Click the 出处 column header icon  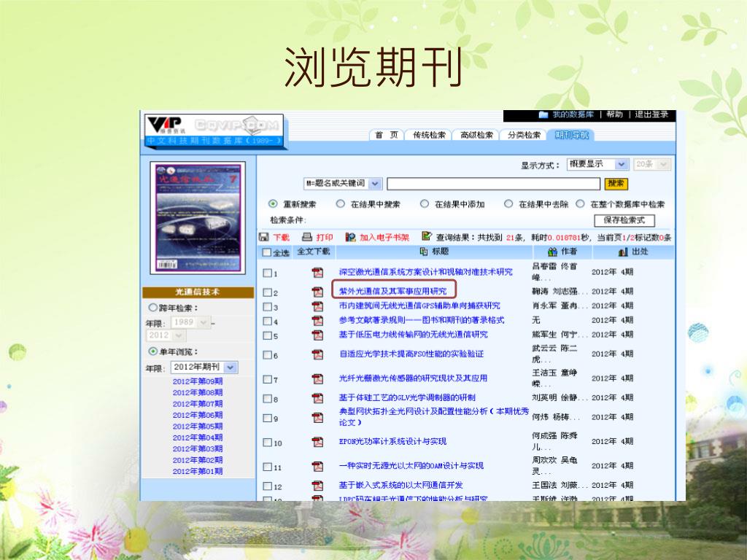point(623,252)
